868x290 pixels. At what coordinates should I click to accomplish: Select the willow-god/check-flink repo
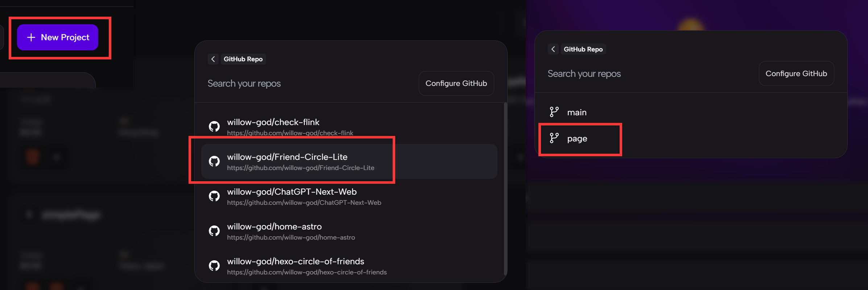pyautogui.click(x=273, y=123)
